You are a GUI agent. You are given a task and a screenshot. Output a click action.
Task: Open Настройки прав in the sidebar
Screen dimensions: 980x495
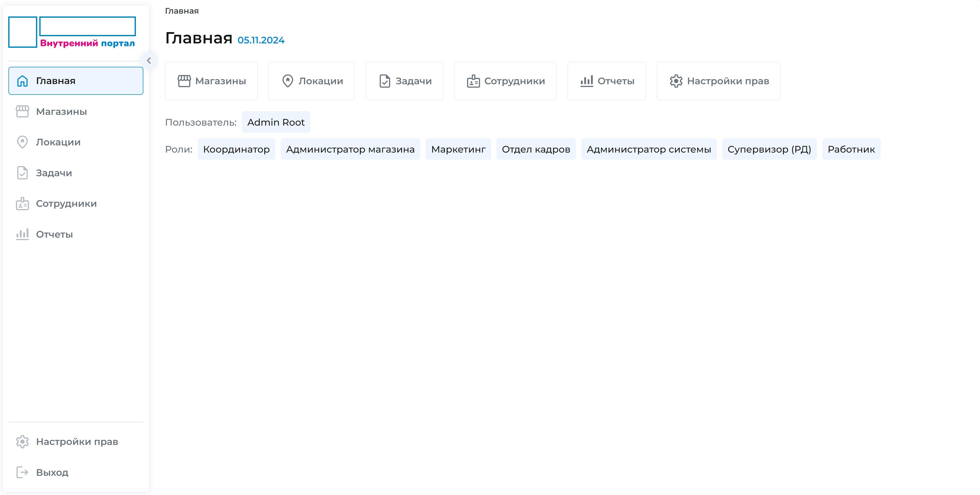76,442
